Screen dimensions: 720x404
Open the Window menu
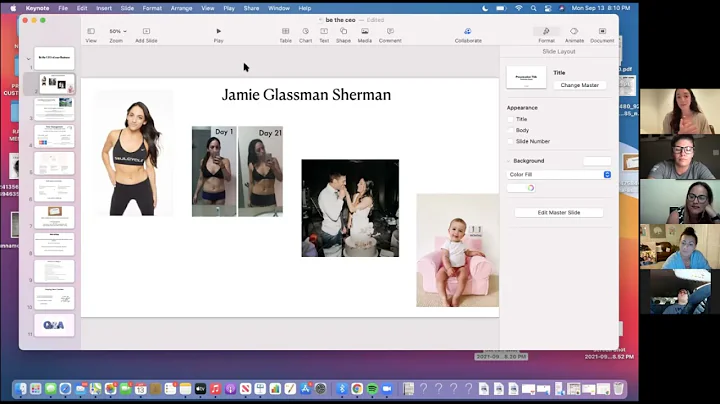(279, 8)
